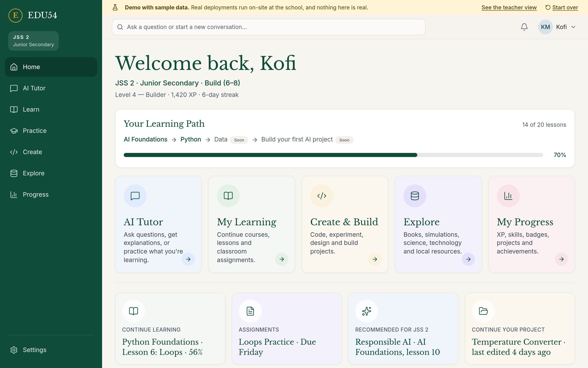Open the Loops Practice assignment card

(x=287, y=329)
